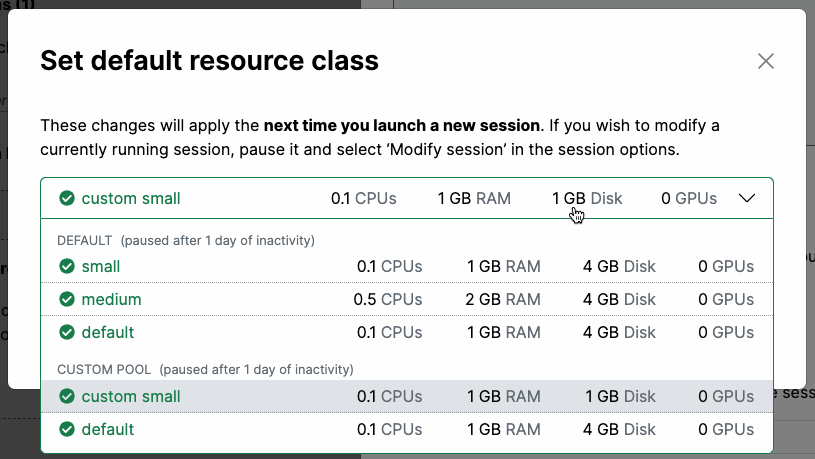Click the check icon beside medium
815x459 pixels.
[67, 299]
